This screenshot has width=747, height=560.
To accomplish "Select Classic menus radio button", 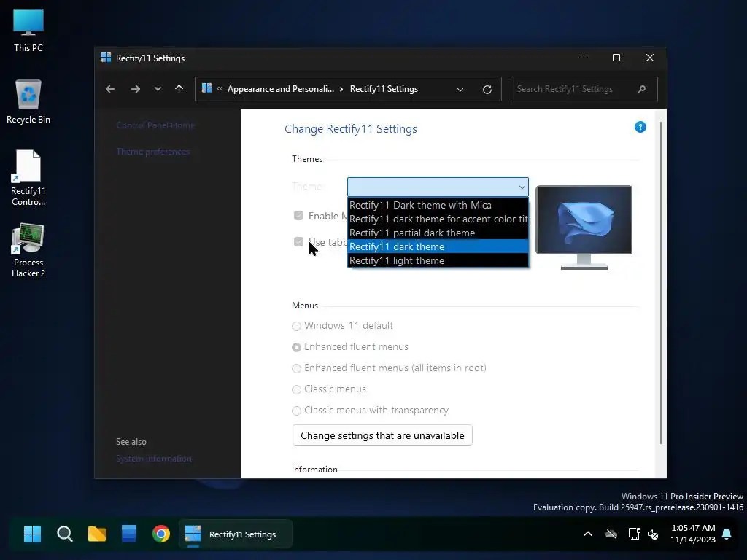I will pyautogui.click(x=296, y=389).
